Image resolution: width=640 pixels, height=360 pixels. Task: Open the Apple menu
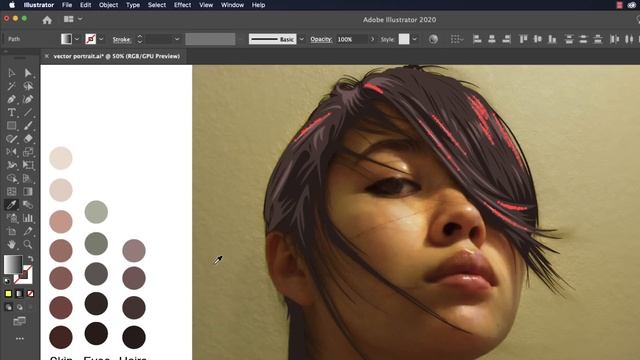(x=12, y=5)
